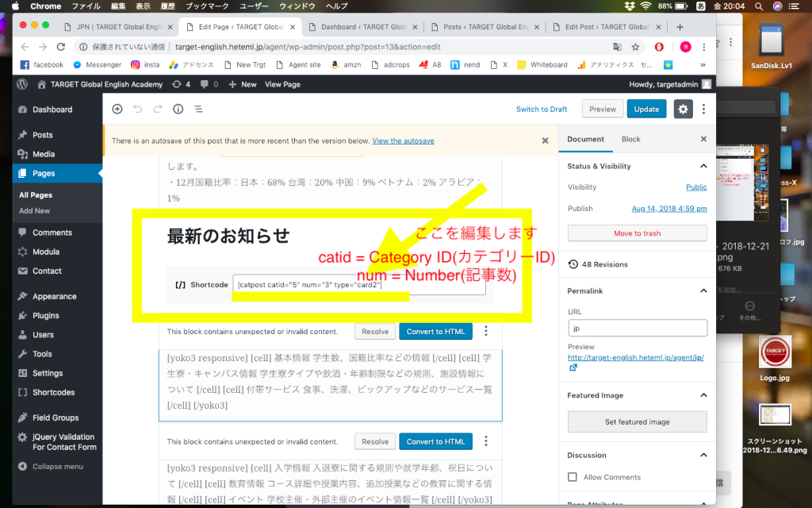Open Content structure info icon

[178, 109]
